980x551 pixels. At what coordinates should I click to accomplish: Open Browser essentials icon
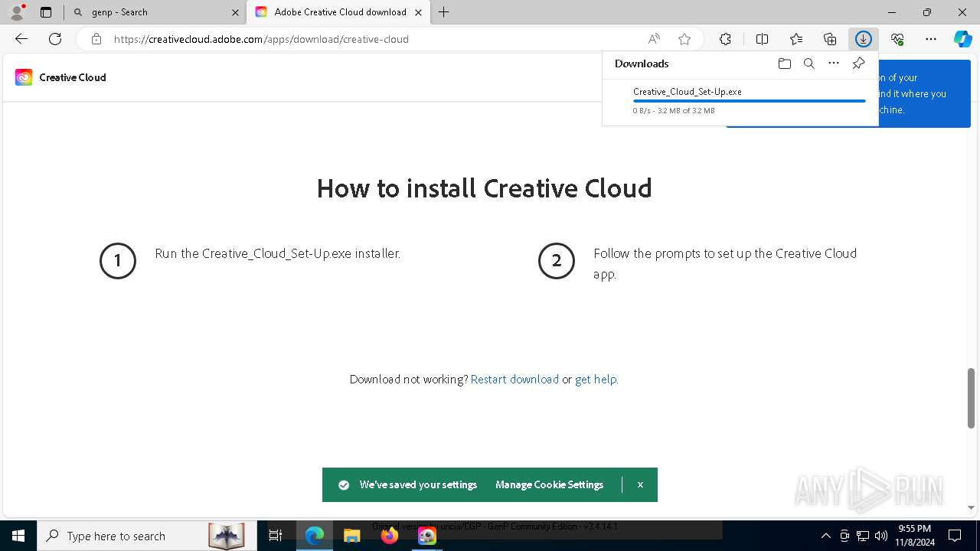pos(897,39)
